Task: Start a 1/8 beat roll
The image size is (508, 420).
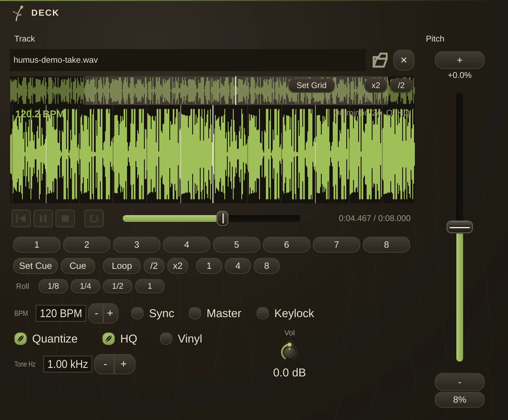Action: (x=53, y=286)
